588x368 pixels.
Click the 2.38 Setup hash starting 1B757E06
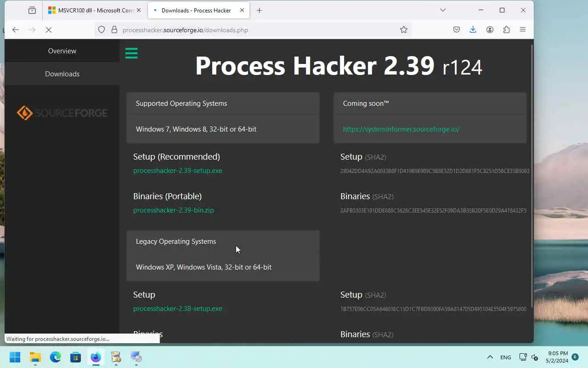click(x=433, y=309)
